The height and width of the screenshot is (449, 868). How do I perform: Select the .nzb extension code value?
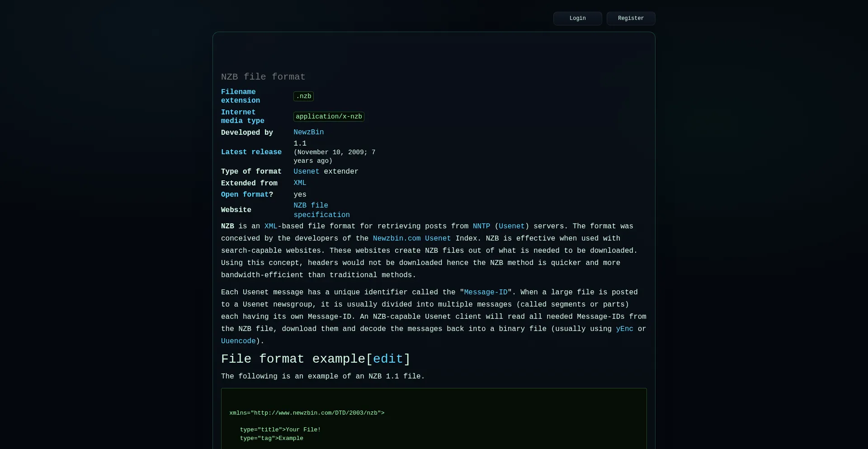(x=304, y=96)
